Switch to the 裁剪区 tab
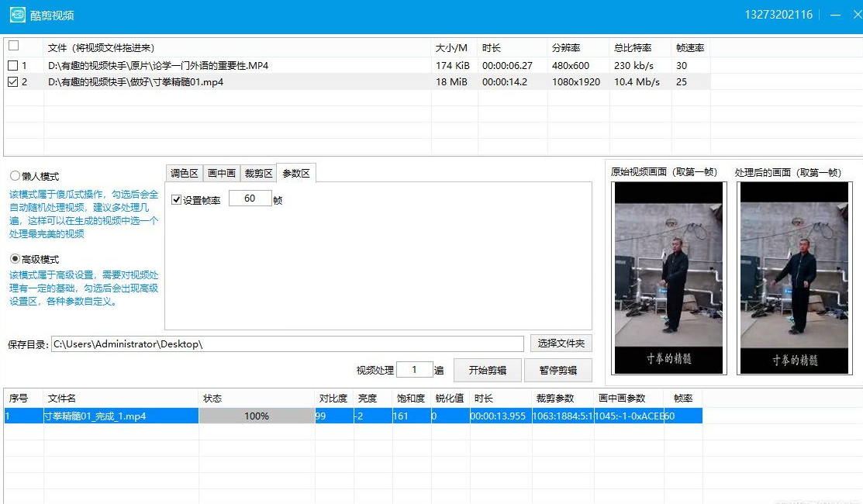This screenshot has width=863, height=504. tap(258, 173)
